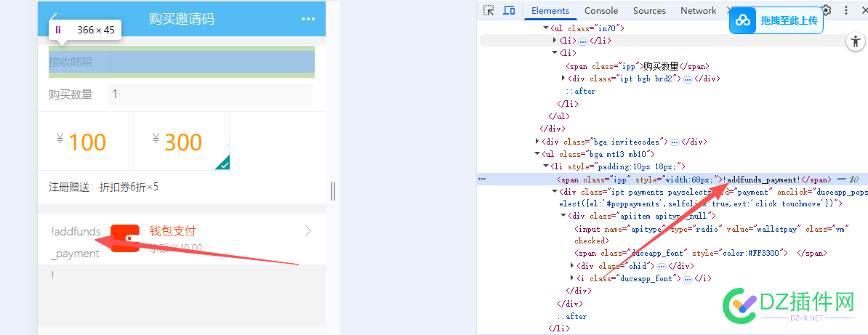Screen dimensions: 868x335
Task: Expand the collapsed li node under in70
Action: [x=555, y=41]
